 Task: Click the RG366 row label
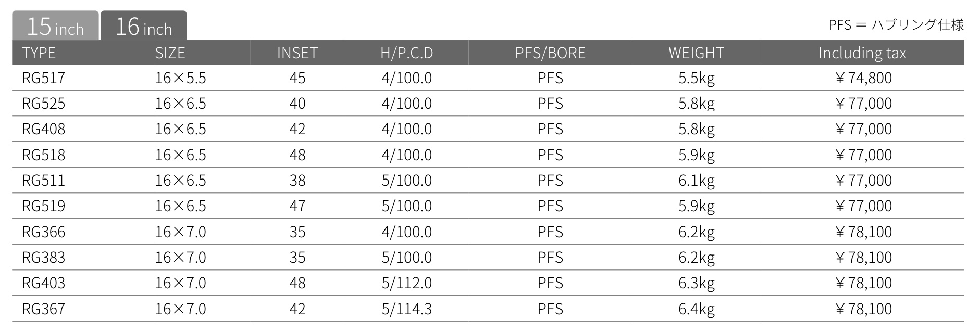pos(43,232)
